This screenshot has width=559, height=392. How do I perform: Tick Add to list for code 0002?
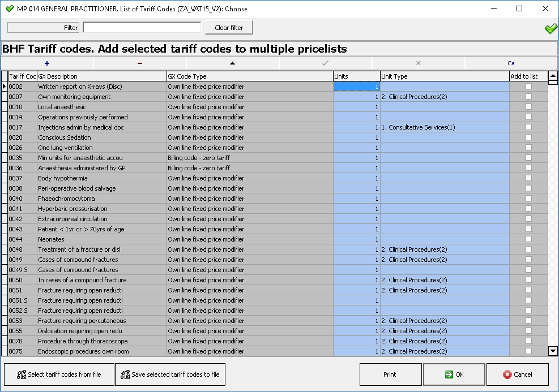(528, 87)
